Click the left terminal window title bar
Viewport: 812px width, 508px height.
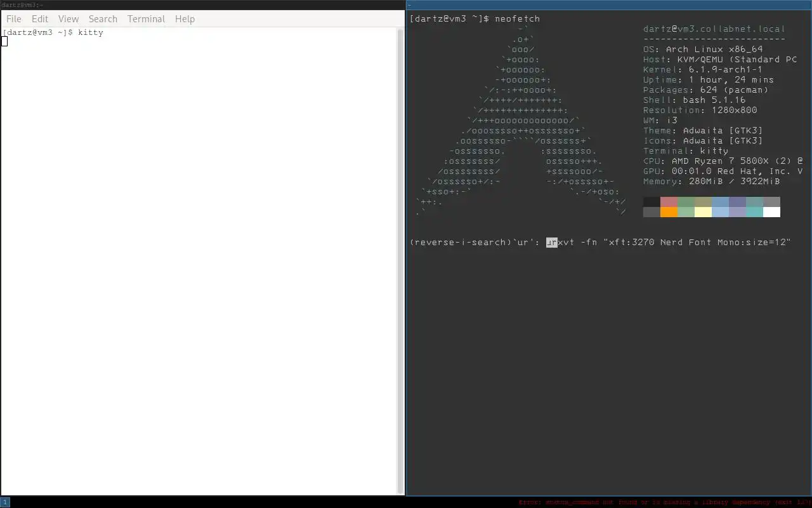click(202, 4)
